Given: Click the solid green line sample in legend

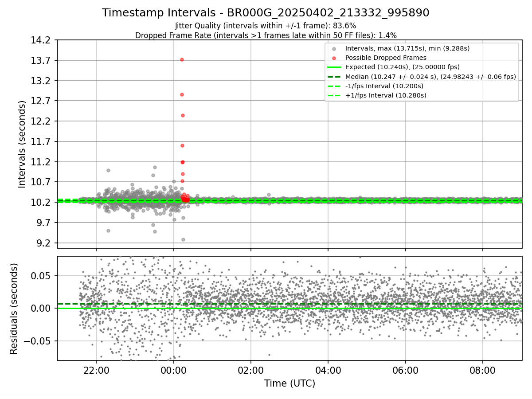Looking at the screenshot, I should click(x=334, y=67).
